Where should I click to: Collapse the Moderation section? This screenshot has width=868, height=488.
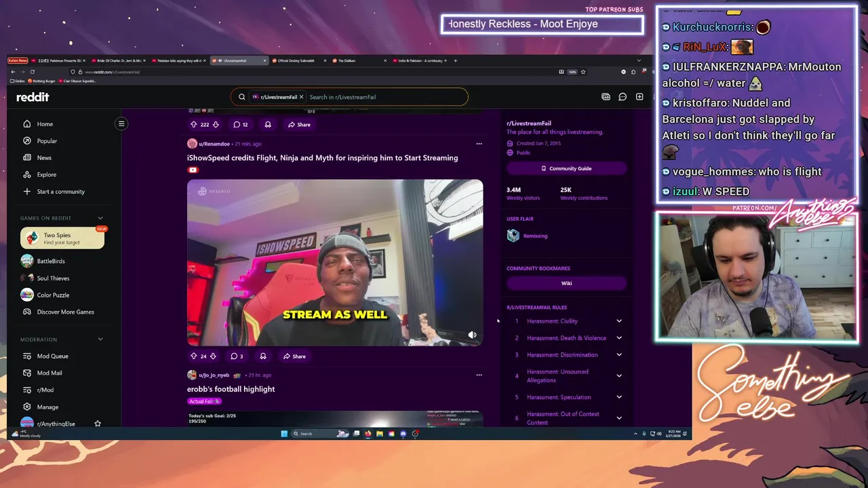[100, 340]
